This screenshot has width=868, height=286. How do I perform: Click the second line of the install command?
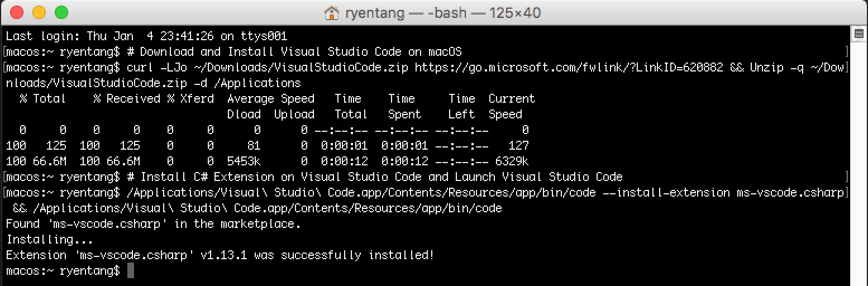point(257,208)
